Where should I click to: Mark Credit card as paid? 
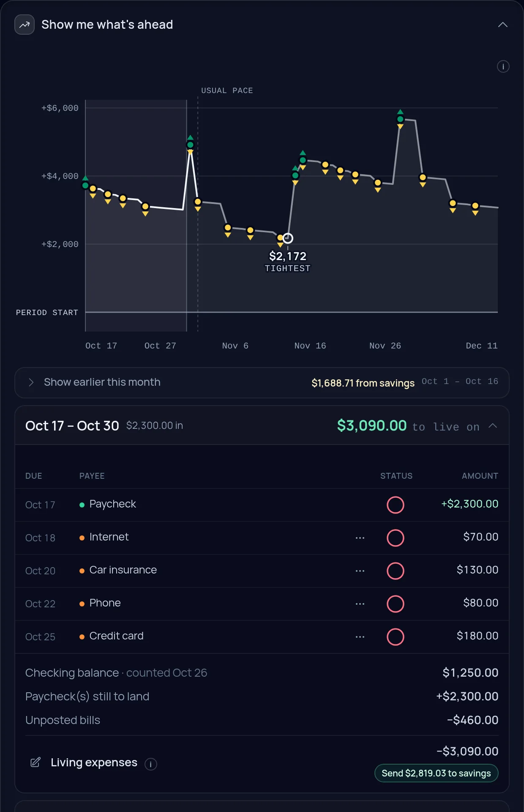point(395,636)
